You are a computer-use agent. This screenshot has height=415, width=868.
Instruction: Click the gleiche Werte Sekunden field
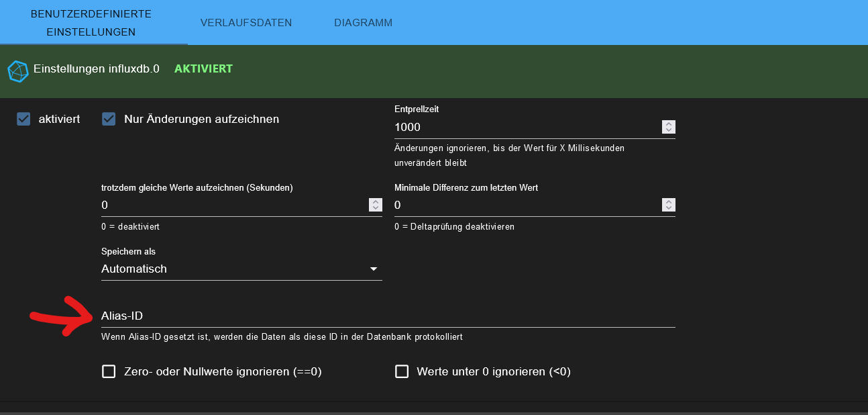[231, 205]
